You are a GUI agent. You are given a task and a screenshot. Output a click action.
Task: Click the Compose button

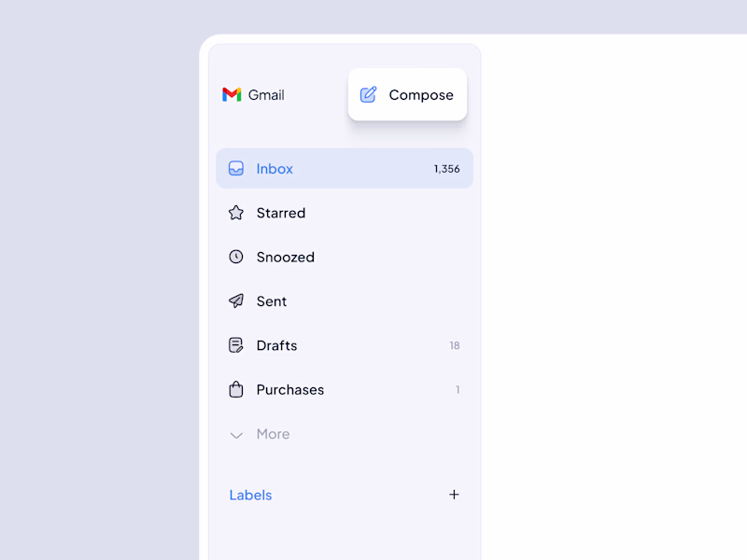(x=407, y=94)
